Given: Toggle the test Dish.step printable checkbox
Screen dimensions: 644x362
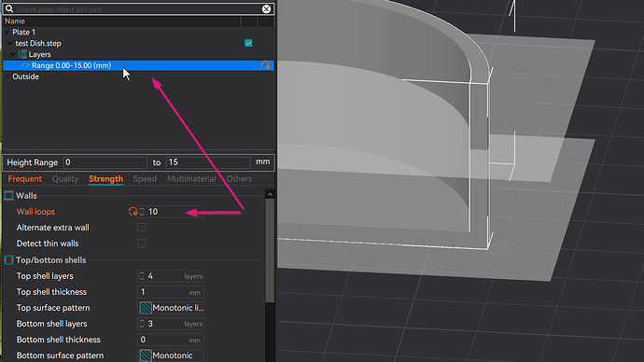Looking at the screenshot, I should [x=248, y=43].
